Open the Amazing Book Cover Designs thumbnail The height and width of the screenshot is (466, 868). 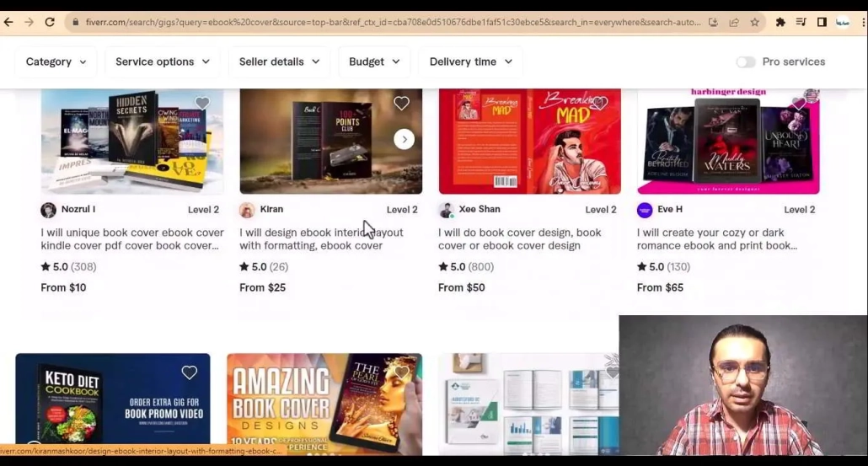[x=324, y=404]
